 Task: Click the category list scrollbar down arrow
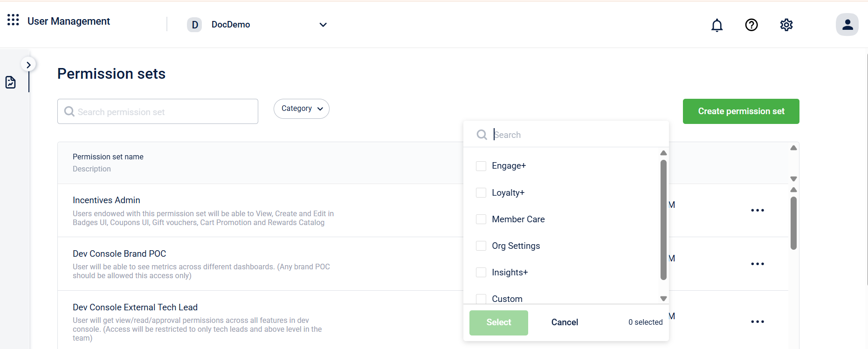[x=663, y=299]
